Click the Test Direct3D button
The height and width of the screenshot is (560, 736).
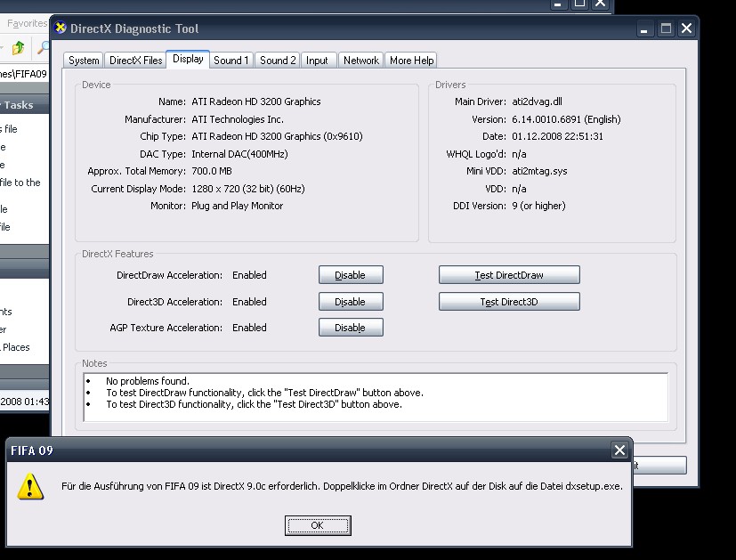(x=509, y=302)
